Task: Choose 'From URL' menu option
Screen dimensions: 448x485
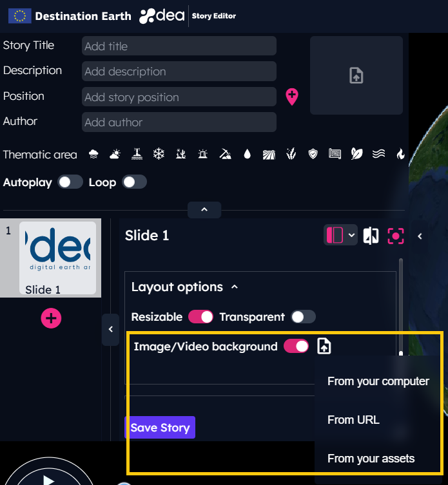Action: pos(353,420)
